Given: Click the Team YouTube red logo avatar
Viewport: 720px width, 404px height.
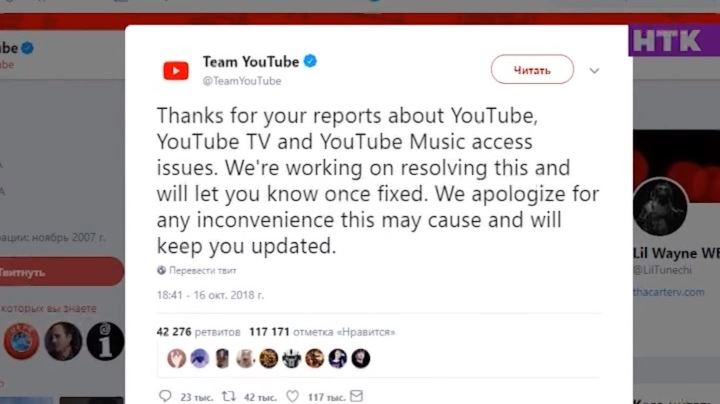Looking at the screenshot, I should pos(176,71).
